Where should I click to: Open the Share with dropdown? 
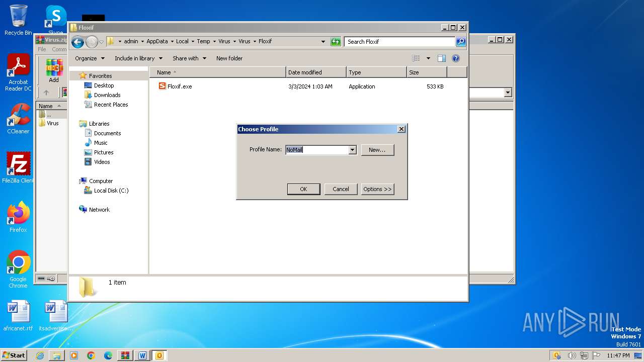pyautogui.click(x=189, y=58)
